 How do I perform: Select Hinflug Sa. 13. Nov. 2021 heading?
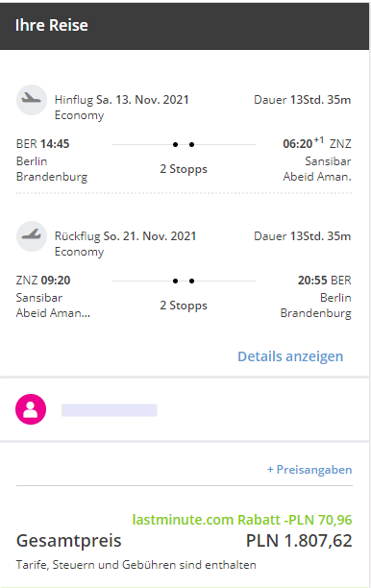(121, 100)
